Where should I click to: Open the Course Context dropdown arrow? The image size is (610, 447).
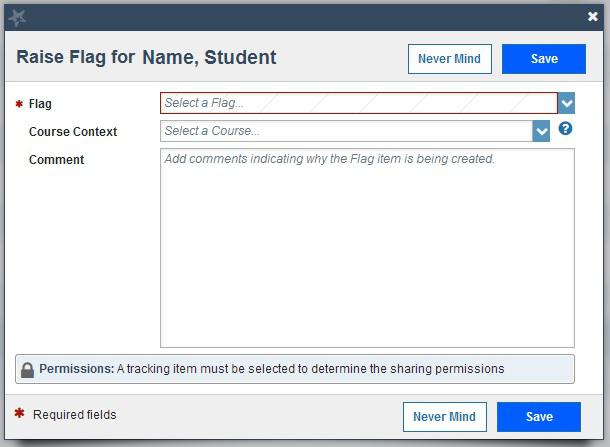point(542,131)
